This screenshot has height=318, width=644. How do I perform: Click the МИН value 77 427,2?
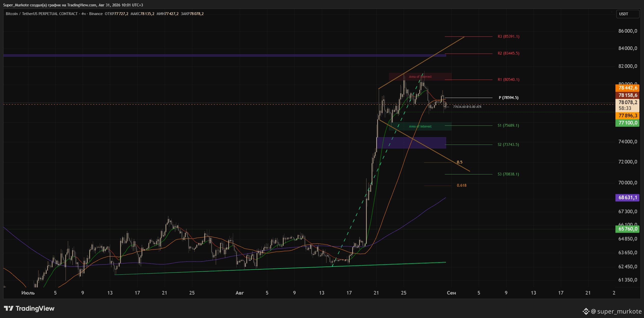pos(171,14)
